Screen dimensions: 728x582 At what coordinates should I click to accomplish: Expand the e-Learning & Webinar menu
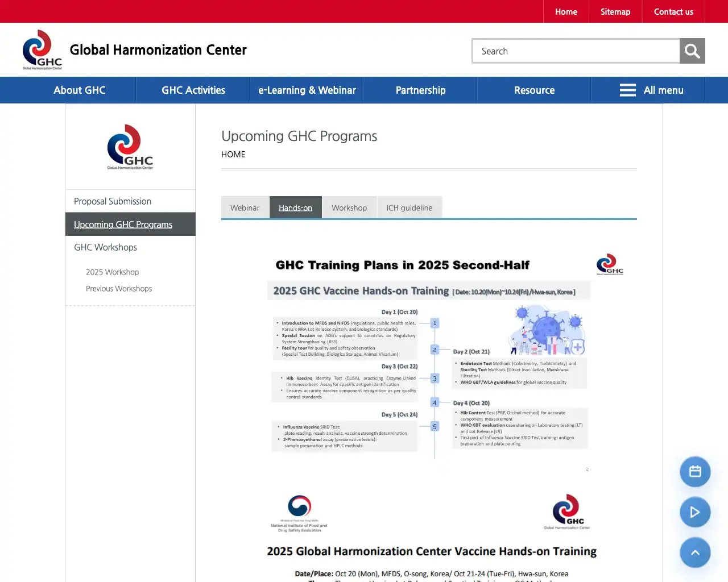307,90
